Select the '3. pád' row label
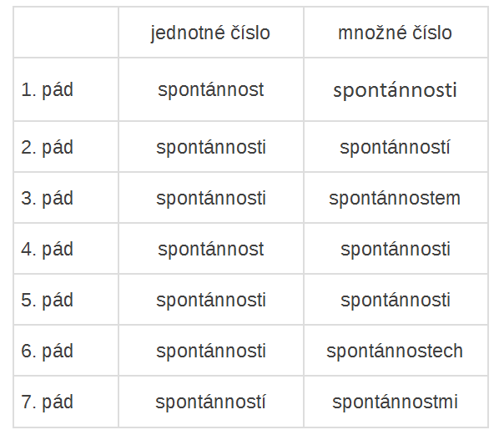This screenshot has width=504, height=440. [47, 198]
